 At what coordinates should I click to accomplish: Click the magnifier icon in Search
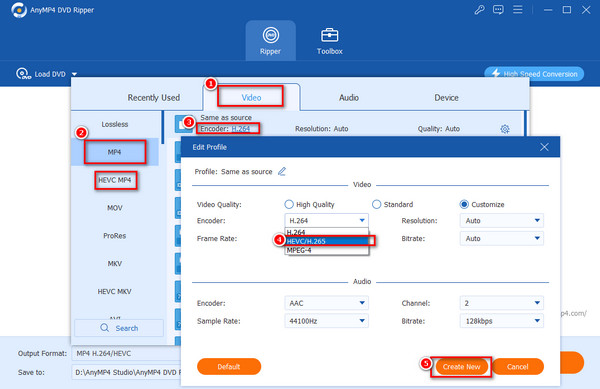104,328
